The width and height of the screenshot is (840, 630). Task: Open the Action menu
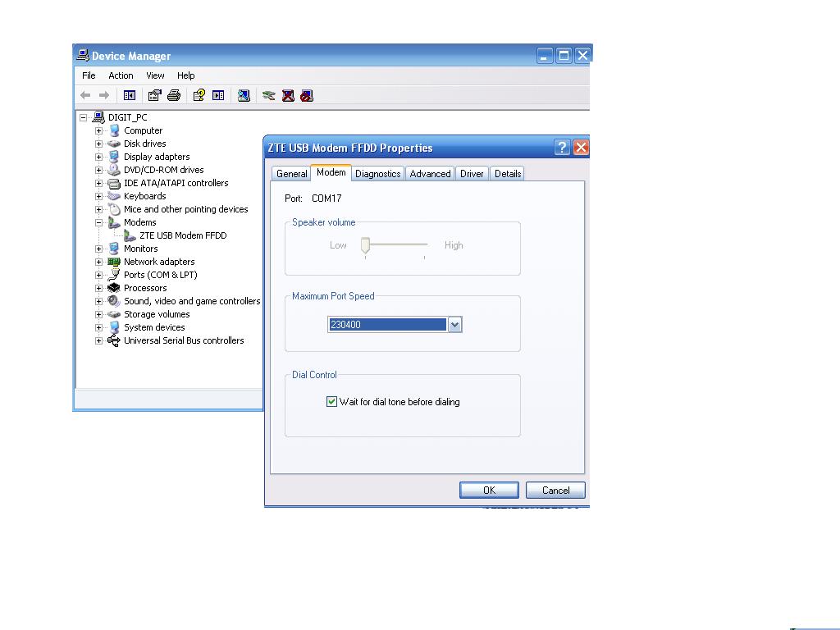121,75
